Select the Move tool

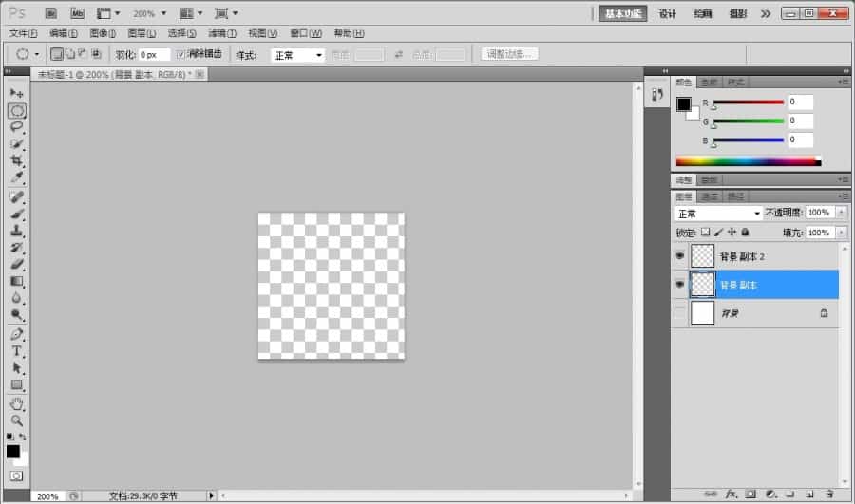click(17, 93)
